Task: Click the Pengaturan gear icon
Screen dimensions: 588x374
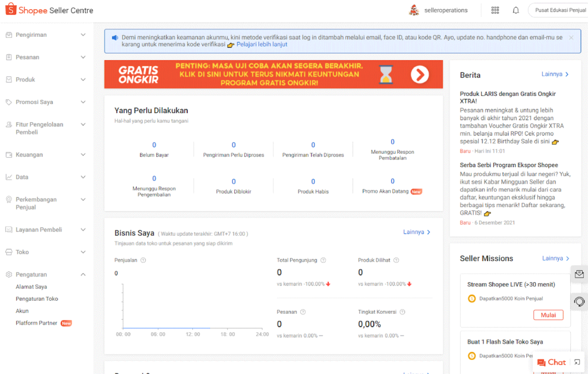Action: [9, 274]
